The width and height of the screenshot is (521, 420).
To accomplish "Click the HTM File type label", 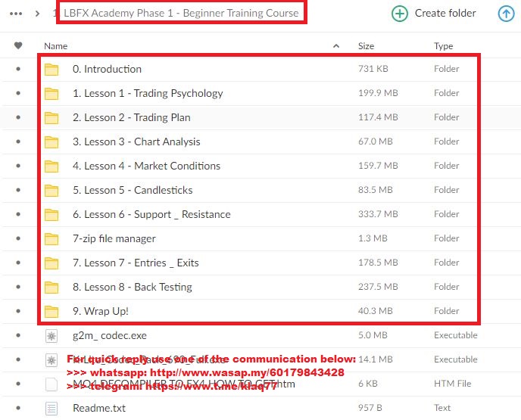I will point(453,384).
